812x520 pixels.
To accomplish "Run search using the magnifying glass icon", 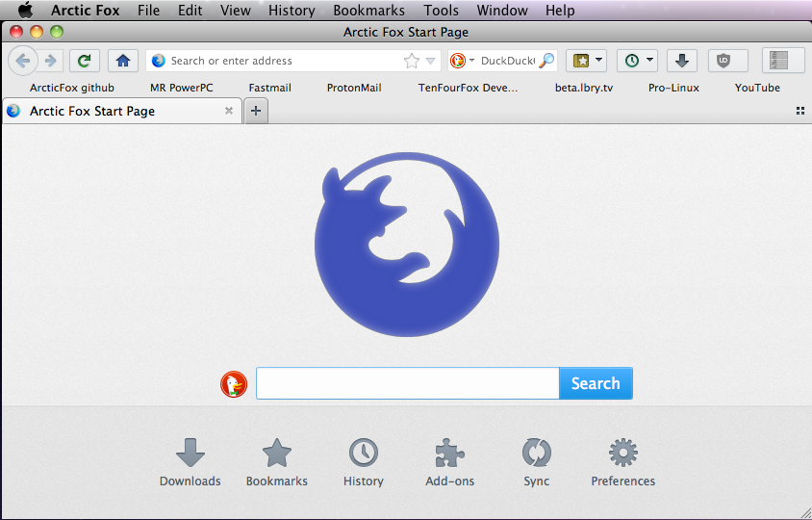I will (546, 61).
